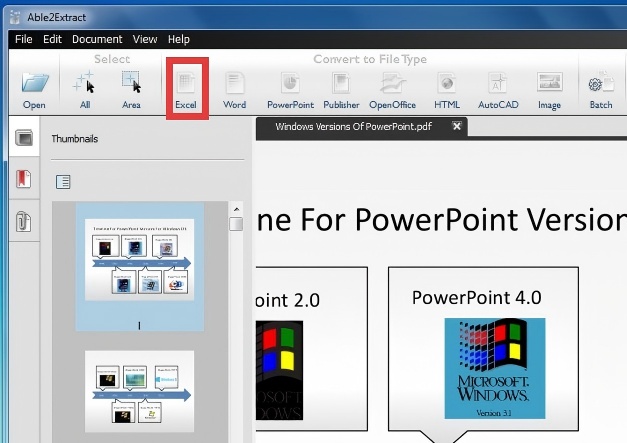627x443 pixels.
Task: Open the File menu
Action: (x=24, y=39)
